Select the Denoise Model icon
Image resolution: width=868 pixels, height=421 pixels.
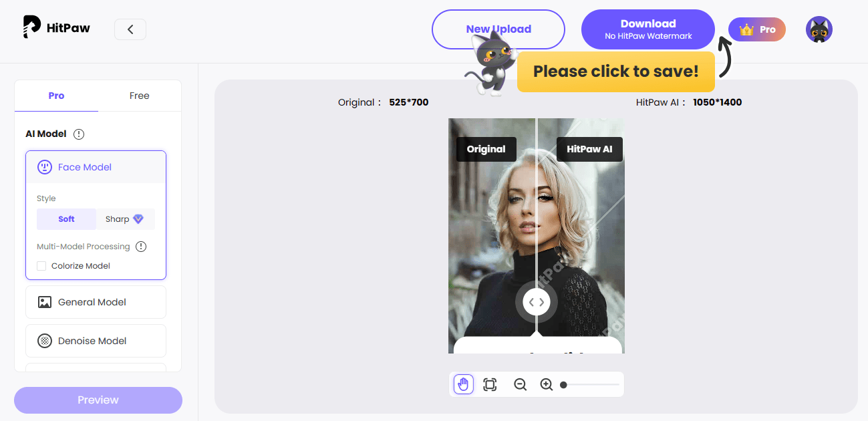pyautogui.click(x=45, y=341)
